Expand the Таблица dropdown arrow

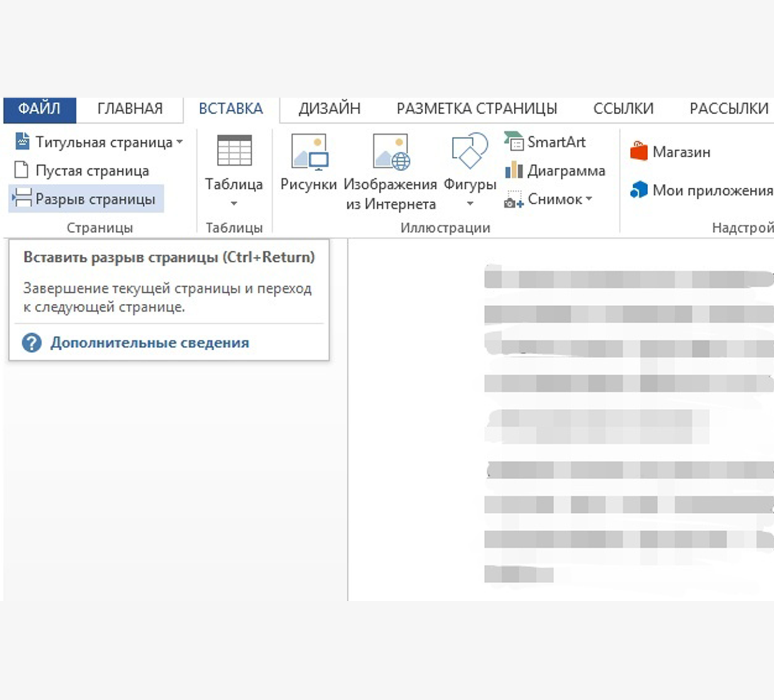pos(234,204)
